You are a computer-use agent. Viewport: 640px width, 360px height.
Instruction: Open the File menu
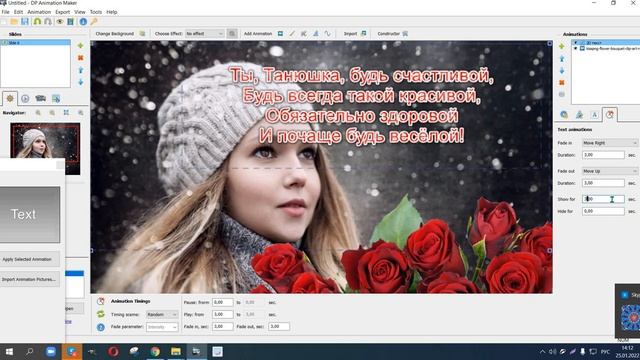click(5, 12)
